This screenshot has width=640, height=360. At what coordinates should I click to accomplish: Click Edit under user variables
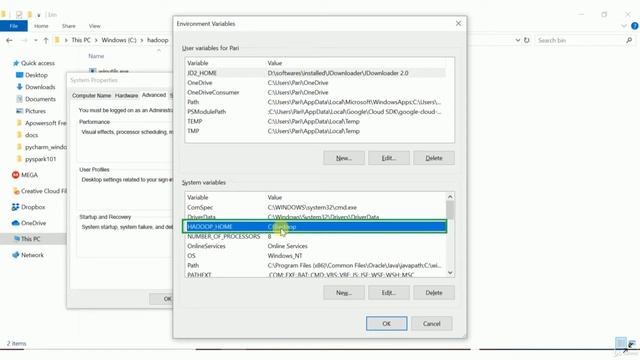click(x=389, y=158)
